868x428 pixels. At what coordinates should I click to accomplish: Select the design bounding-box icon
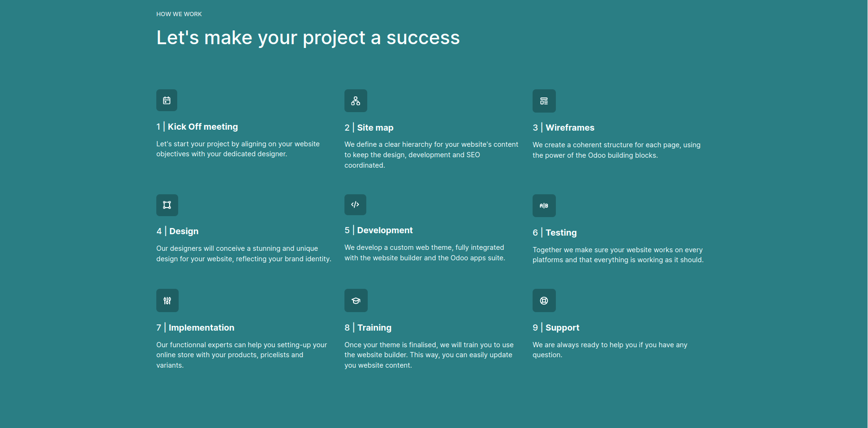click(167, 205)
